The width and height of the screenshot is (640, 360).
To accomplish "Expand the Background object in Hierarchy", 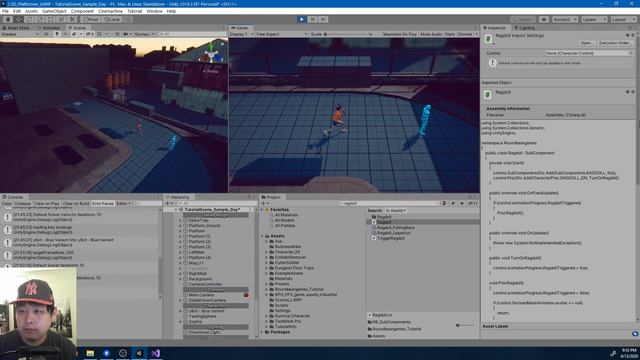I will pyautogui.click(x=180, y=279).
